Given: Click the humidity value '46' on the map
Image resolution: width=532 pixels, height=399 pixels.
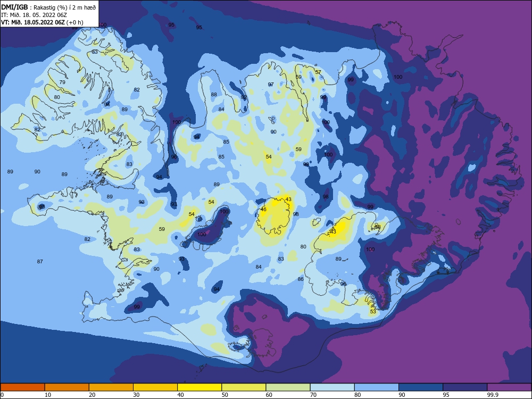Looking at the screenshot, I should click(263, 209).
